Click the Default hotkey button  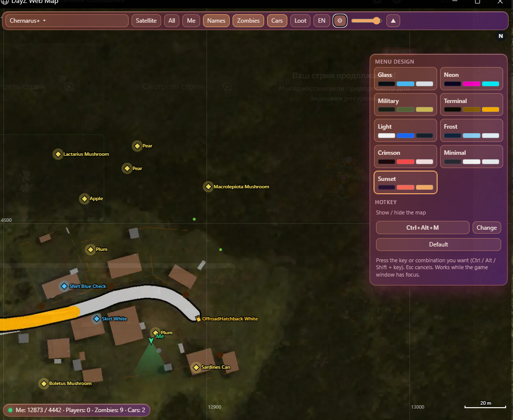click(439, 245)
